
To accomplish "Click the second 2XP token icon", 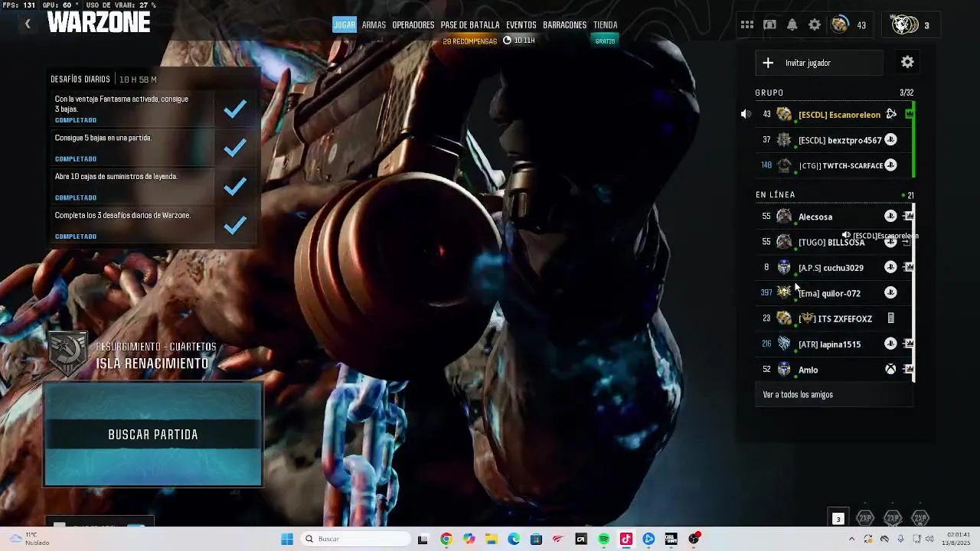I will pyautogui.click(x=893, y=518).
